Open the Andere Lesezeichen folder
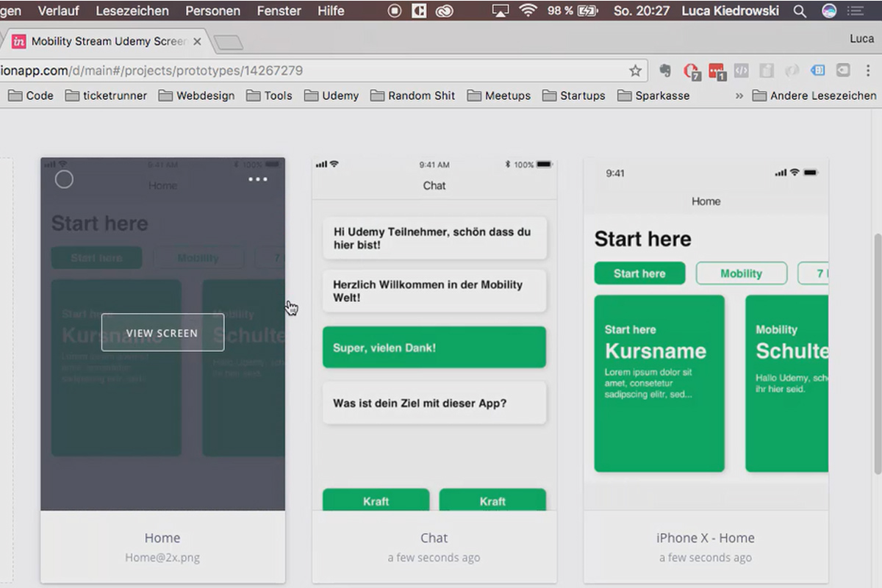This screenshot has width=882, height=588. (814, 96)
